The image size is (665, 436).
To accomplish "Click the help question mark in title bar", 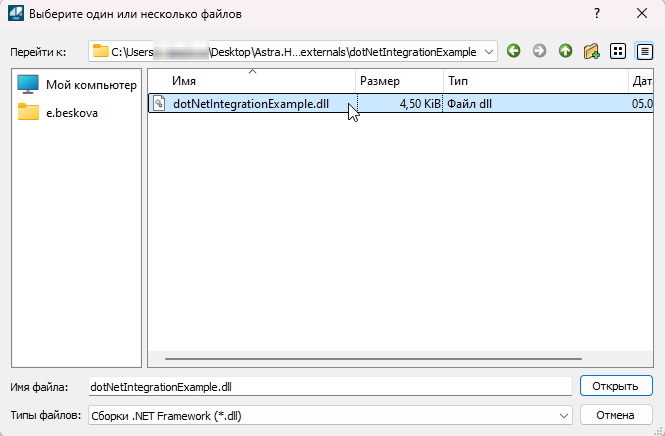I will pos(597,14).
